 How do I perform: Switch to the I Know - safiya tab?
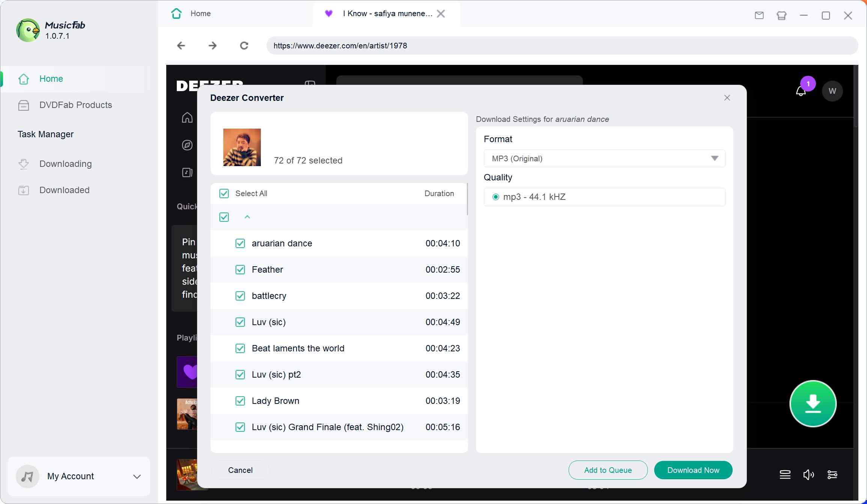[x=387, y=13]
